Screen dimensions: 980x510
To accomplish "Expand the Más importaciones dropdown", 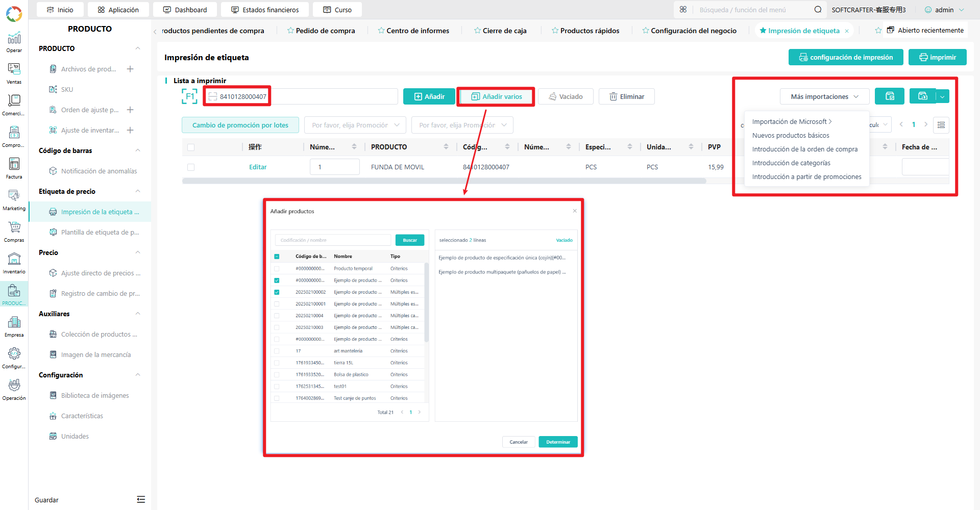I will [x=824, y=96].
